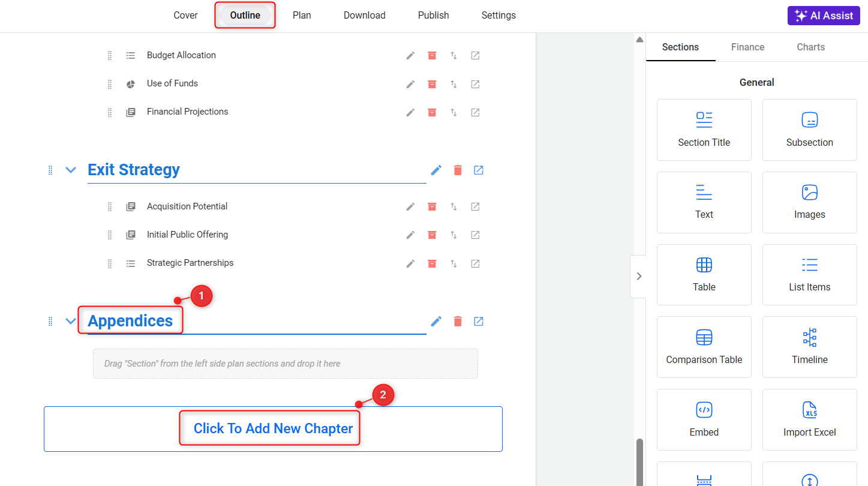Screen dimensions: 868x486
Task: Choose the List Items block
Action: point(810,275)
